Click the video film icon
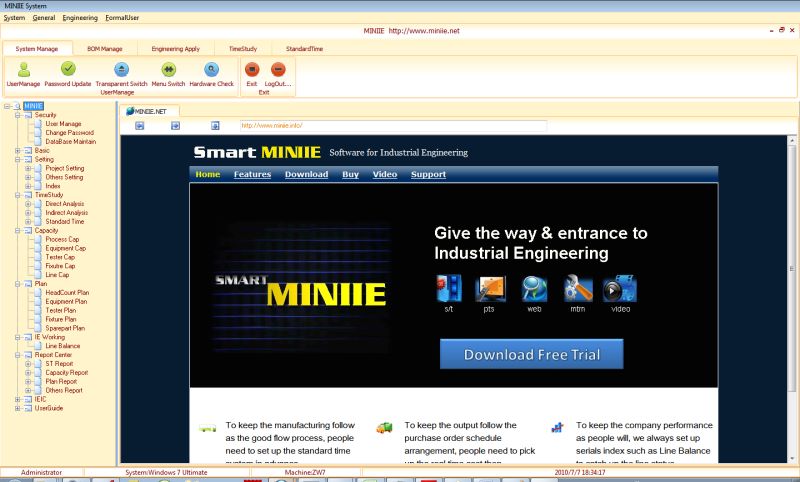Image resolution: width=800 pixels, height=482 pixels. (x=620, y=289)
